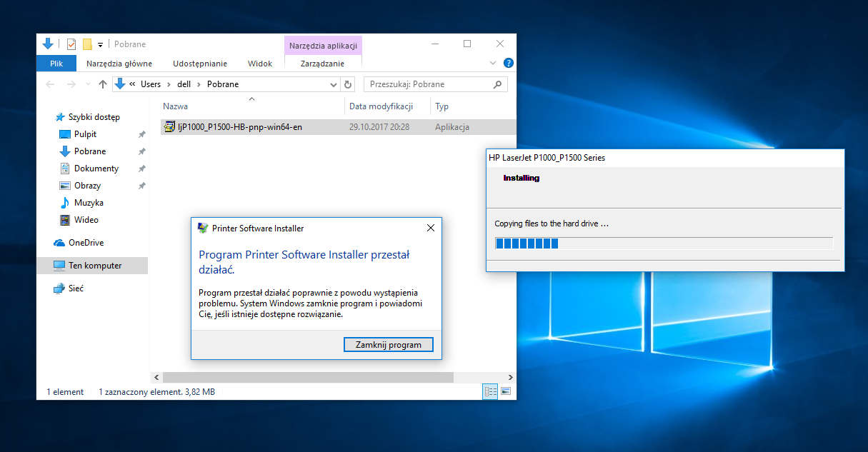Switch to the Widok tab
Screen dimensions: 868x452
[260, 64]
